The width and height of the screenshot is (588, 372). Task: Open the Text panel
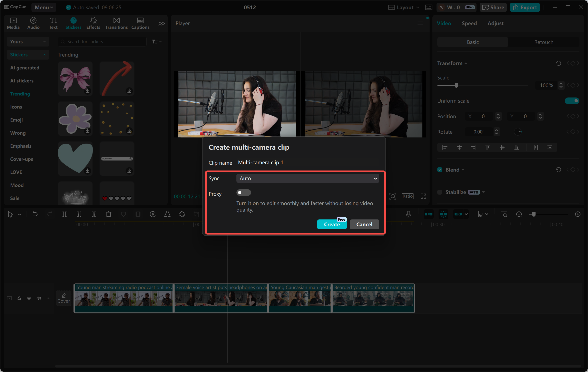click(x=53, y=23)
